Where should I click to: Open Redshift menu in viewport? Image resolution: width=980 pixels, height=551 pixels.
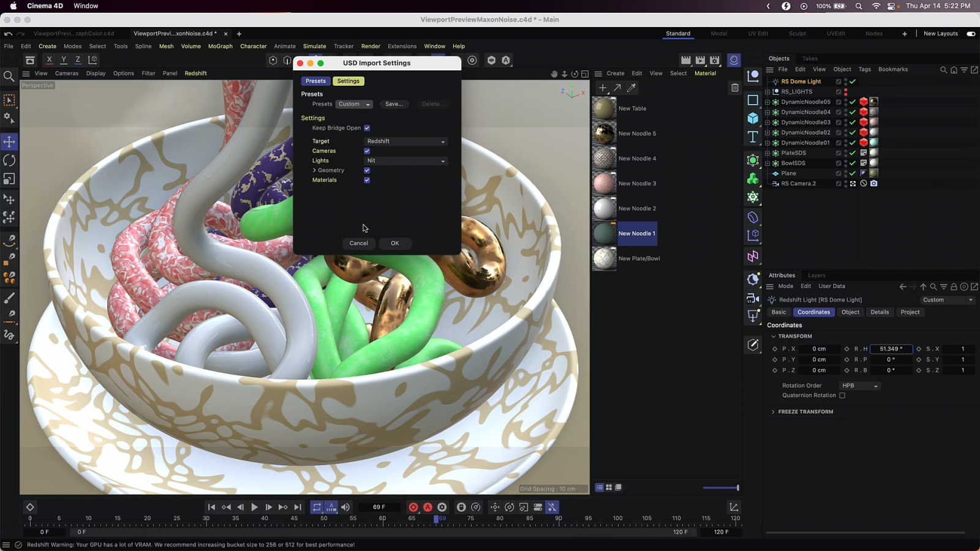(x=195, y=73)
